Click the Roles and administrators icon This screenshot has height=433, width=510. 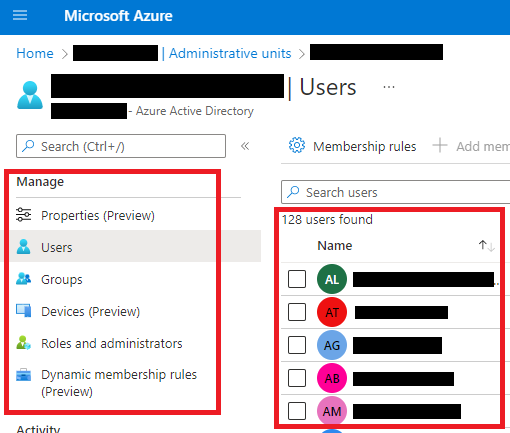click(x=24, y=343)
